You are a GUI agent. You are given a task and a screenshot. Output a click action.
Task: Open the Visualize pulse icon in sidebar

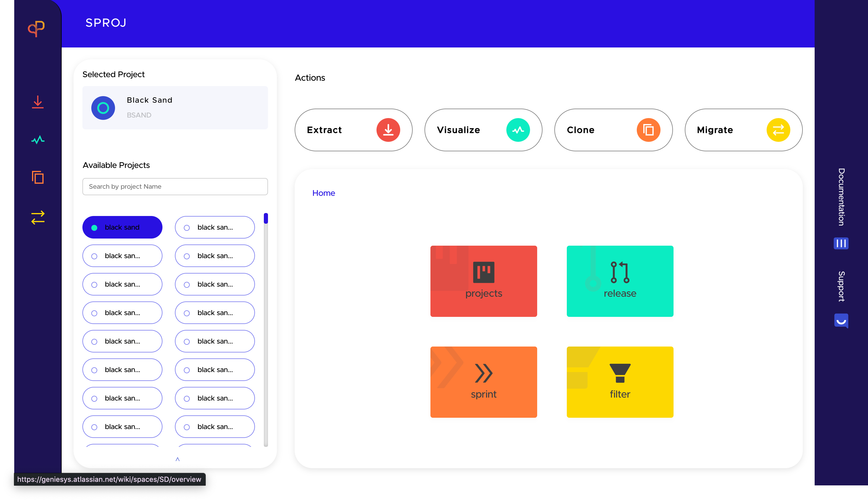(x=38, y=140)
